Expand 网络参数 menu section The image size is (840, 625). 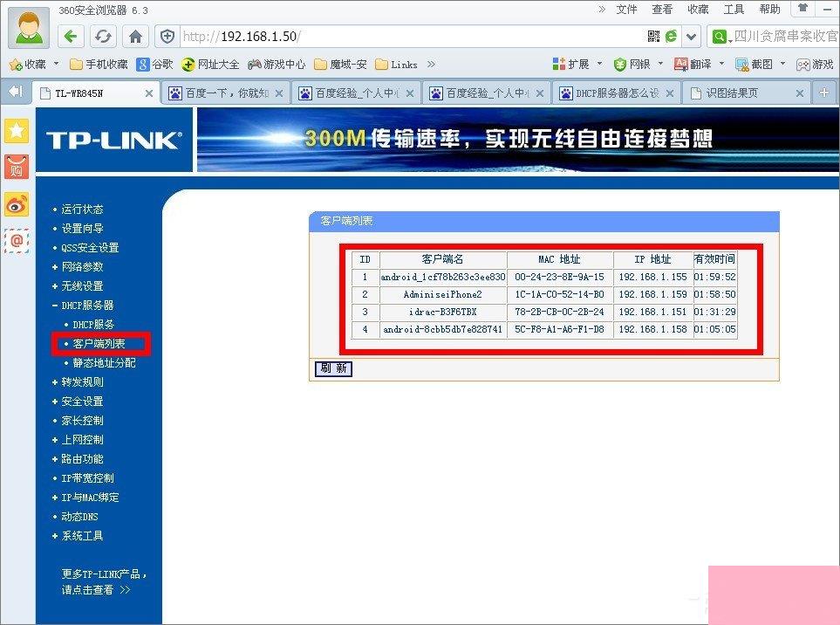[82, 267]
